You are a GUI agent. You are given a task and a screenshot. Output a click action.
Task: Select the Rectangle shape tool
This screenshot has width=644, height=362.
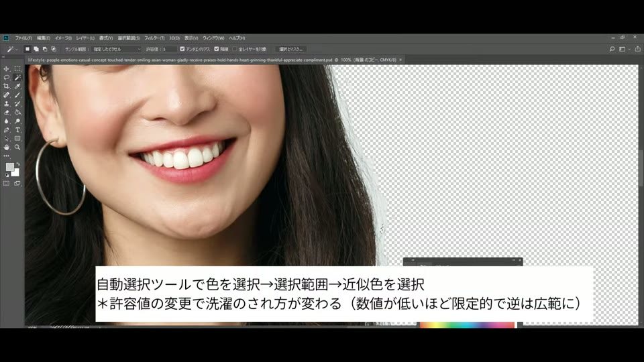(17, 139)
